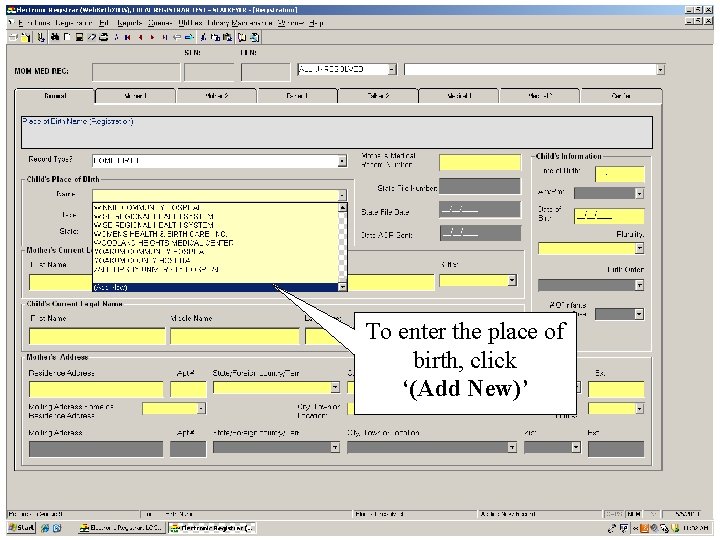Screen dimensions: 720x540
Task: Collapse the place of birth Name dropdown
Action: [342, 195]
